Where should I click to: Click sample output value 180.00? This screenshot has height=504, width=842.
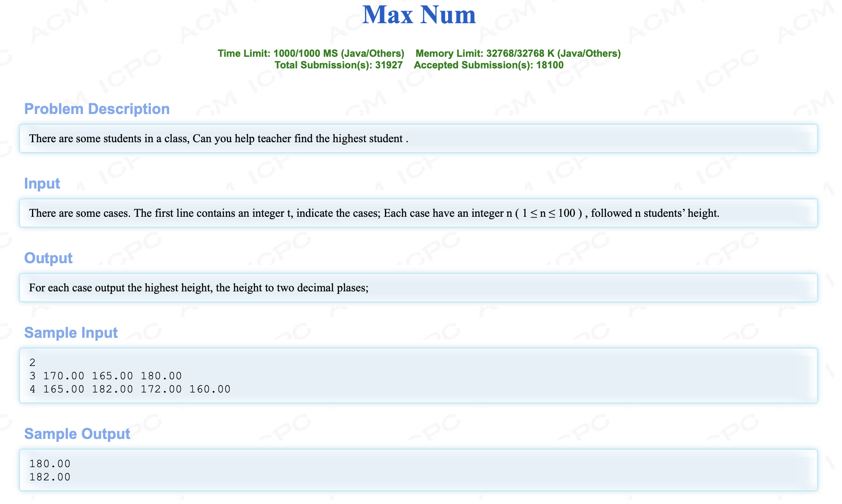coord(50,464)
